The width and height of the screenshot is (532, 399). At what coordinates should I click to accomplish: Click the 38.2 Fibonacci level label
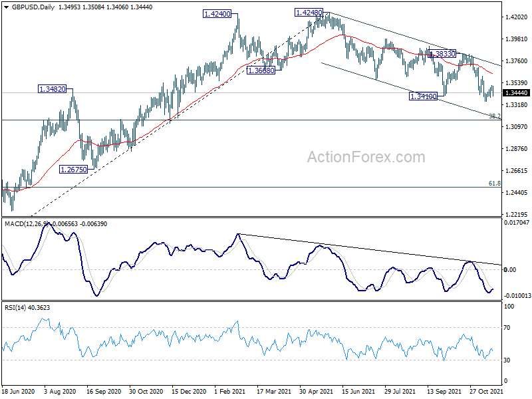pos(494,116)
